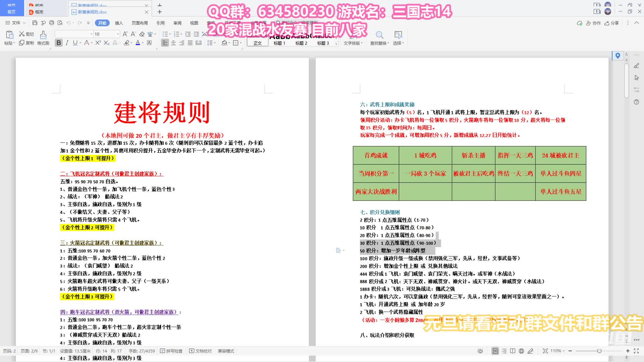Image resolution: width=644 pixels, height=362 pixels.
Task: Click the Undo arrow
Action: pos(68,23)
